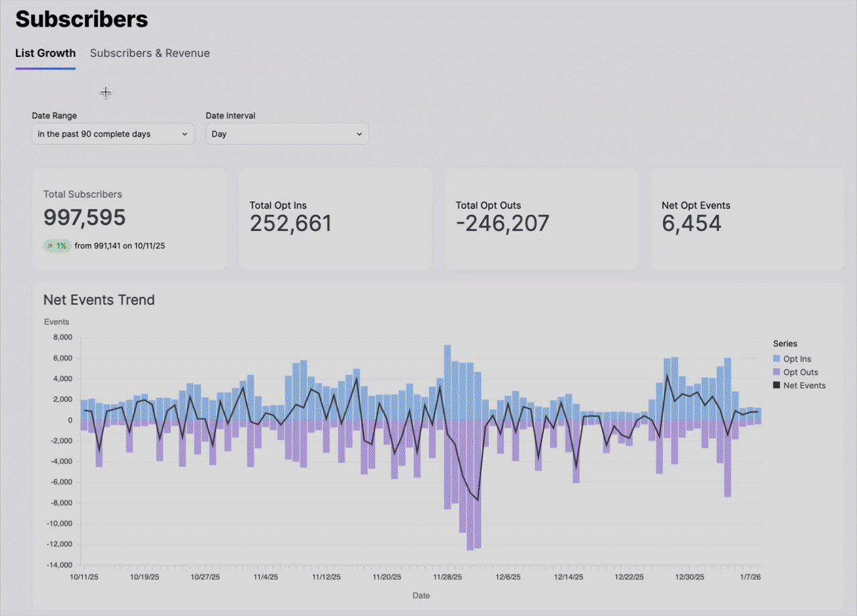The height and width of the screenshot is (616, 857).
Task: Click the green 1% growth arrow badge
Action: (x=57, y=246)
